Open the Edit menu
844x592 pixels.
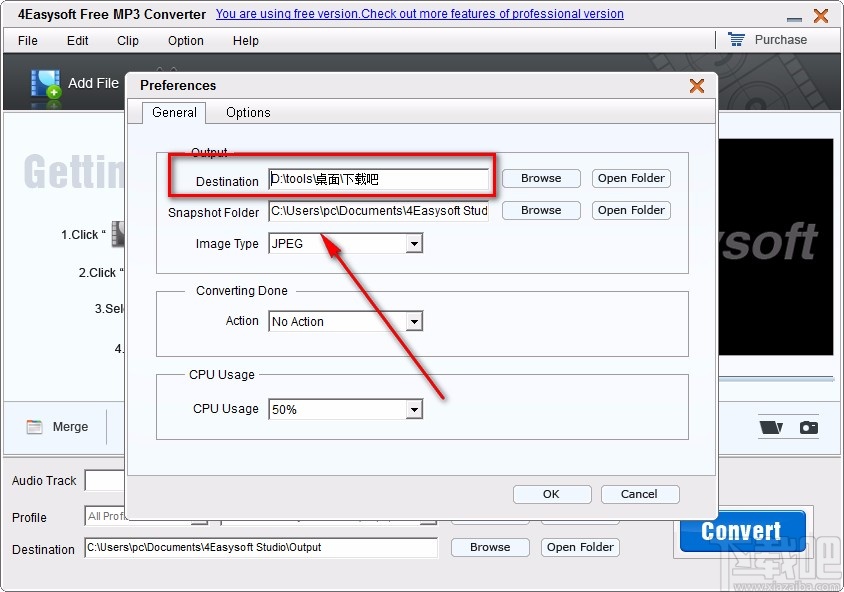pos(78,41)
